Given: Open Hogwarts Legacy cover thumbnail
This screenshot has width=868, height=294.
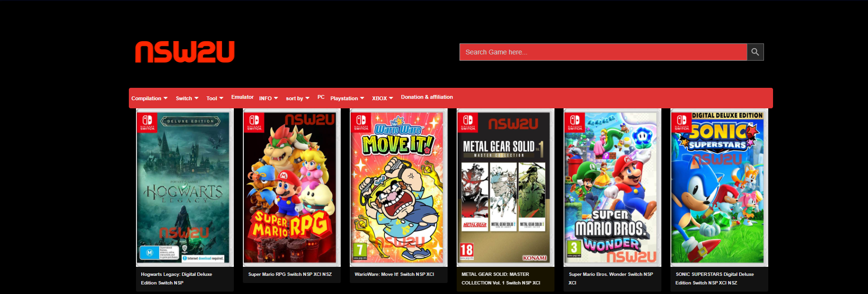Looking at the screenshot, I should pyautogui.click(x=185, y=188).
